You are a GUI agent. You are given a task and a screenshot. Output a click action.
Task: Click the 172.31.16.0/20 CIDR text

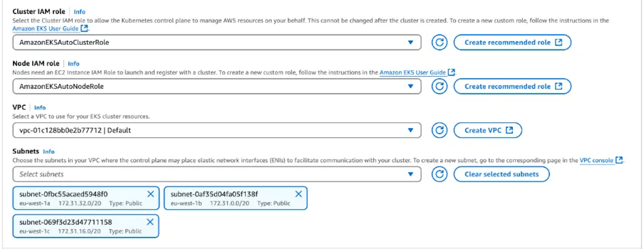(79, 231)
